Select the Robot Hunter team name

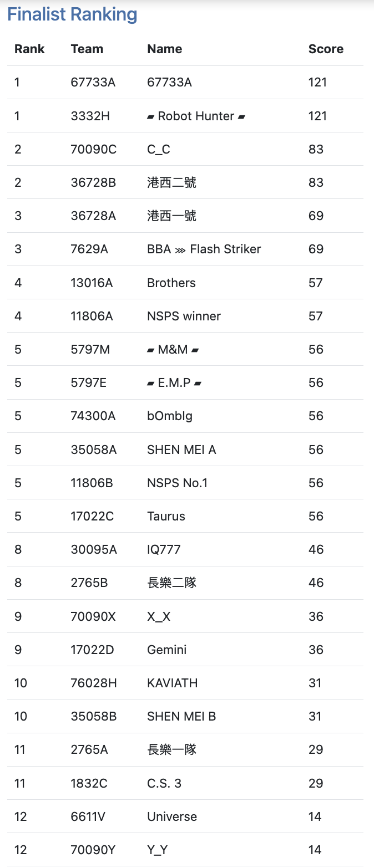point(196,116)
